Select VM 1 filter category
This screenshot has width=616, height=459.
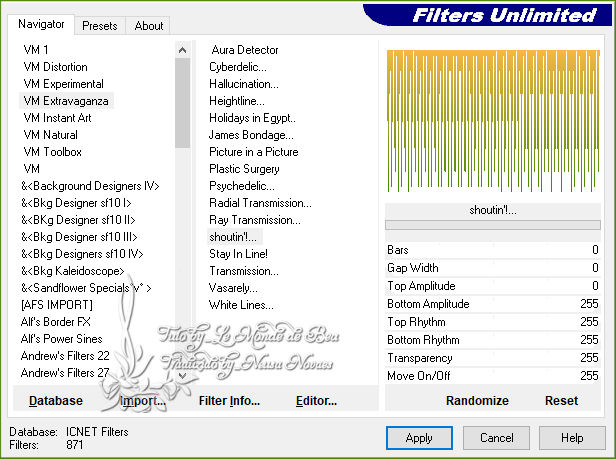pos(36,50)
